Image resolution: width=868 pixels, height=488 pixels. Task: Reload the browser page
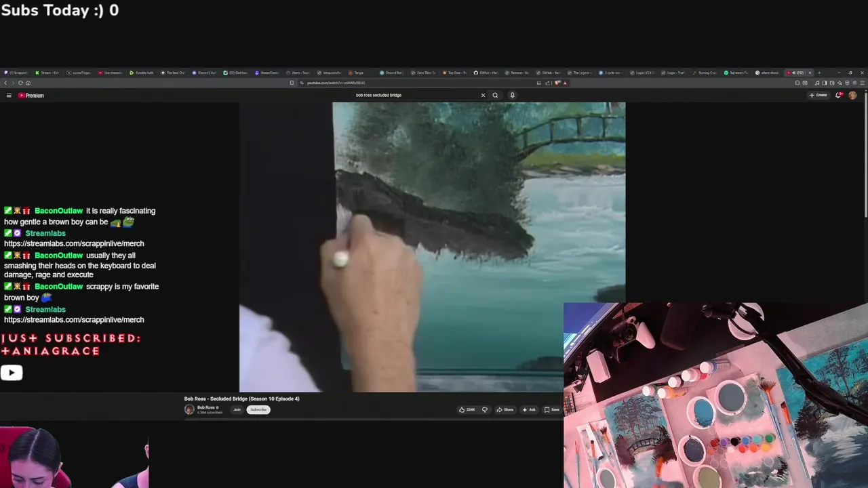point(20,83)
